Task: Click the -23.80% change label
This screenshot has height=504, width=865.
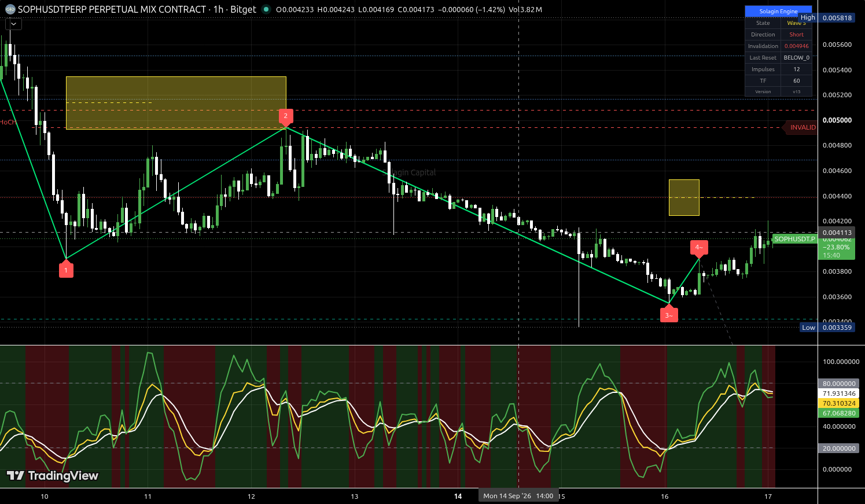Action: 836,247
